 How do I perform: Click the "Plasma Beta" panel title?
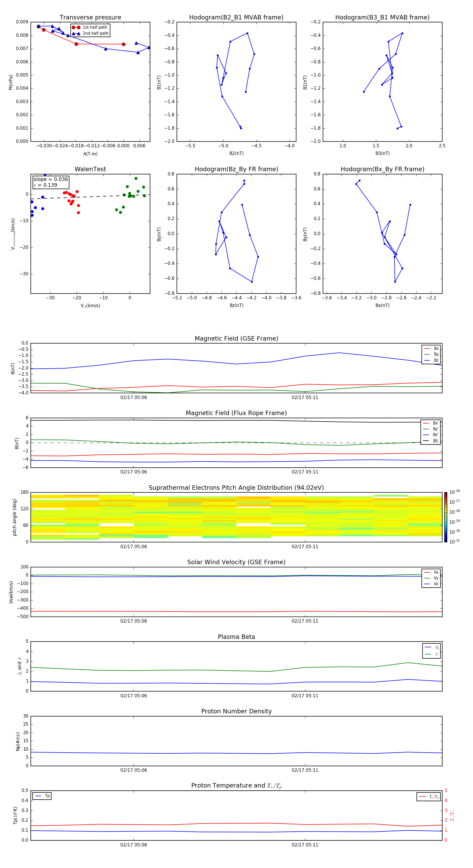click(236, 637)
